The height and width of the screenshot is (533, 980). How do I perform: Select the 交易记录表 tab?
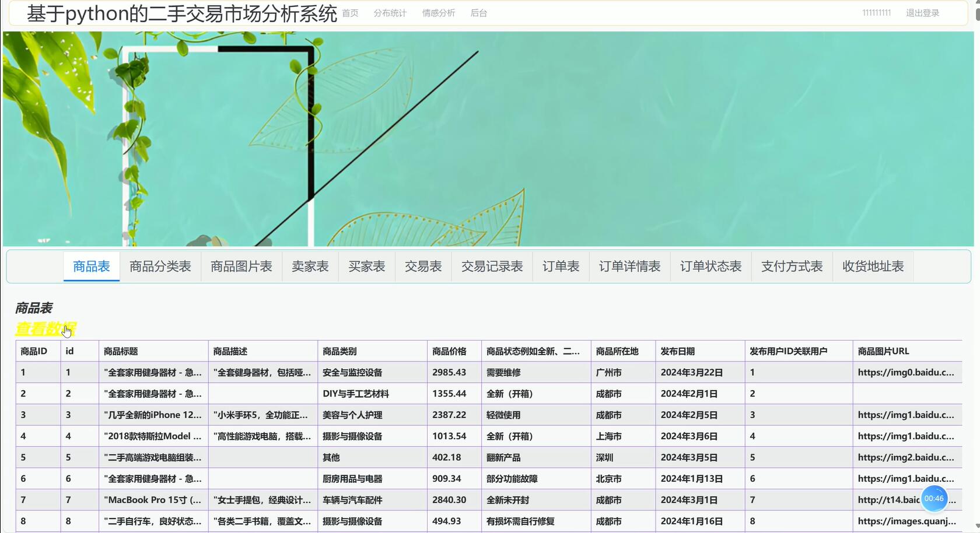pos(492,266)
